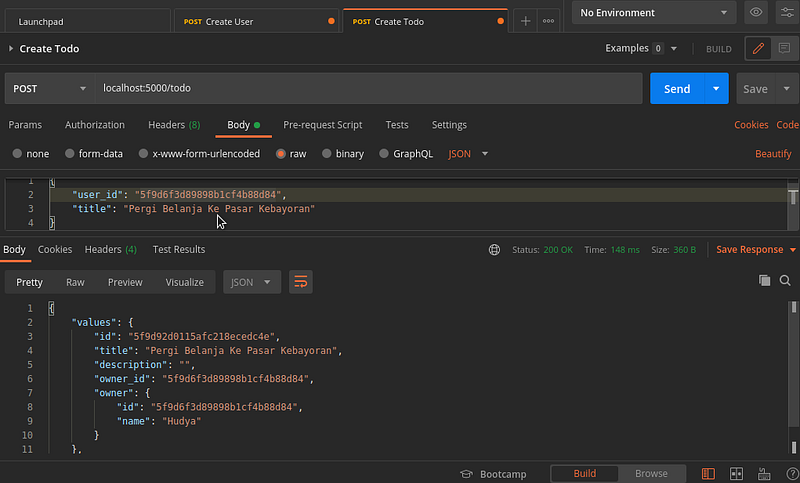This screenshot has height=483, width=800.
Task: Open the Examples dropdown
Action: (x=641, y=48)
